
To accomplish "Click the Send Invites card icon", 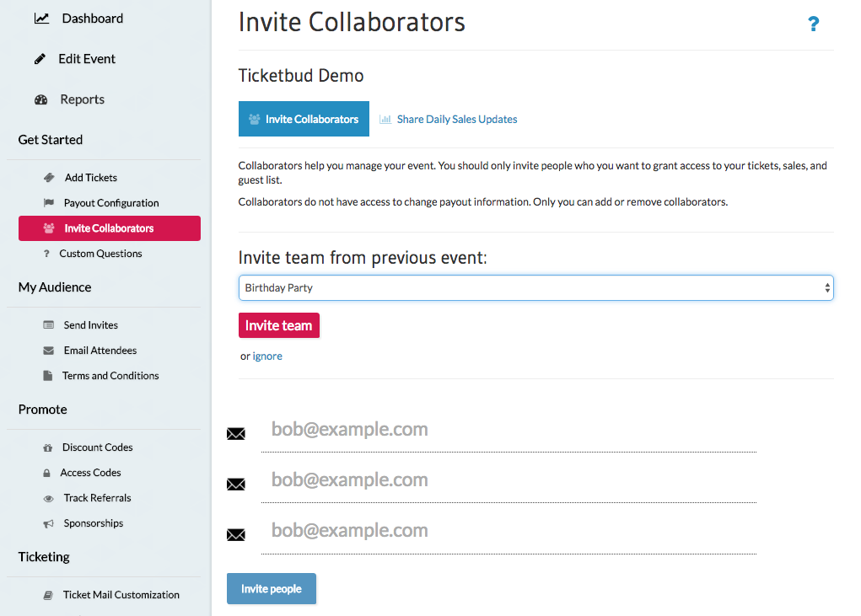I will 48,324.
